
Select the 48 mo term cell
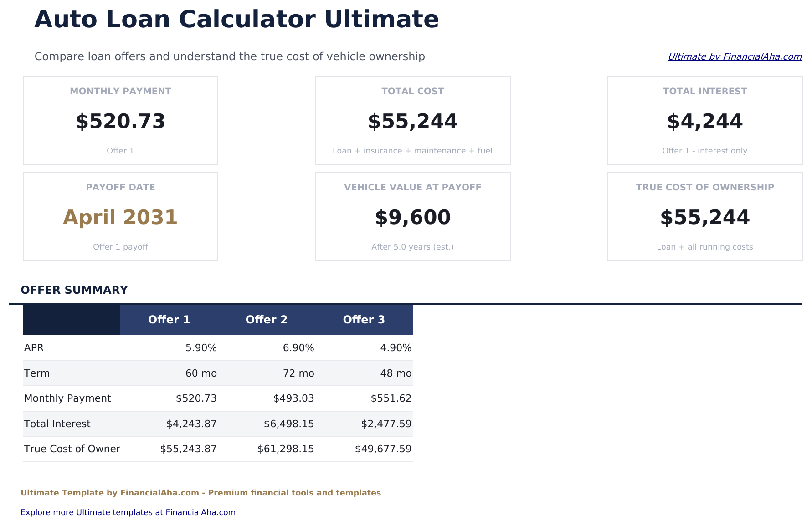click(x=396, y=373)
